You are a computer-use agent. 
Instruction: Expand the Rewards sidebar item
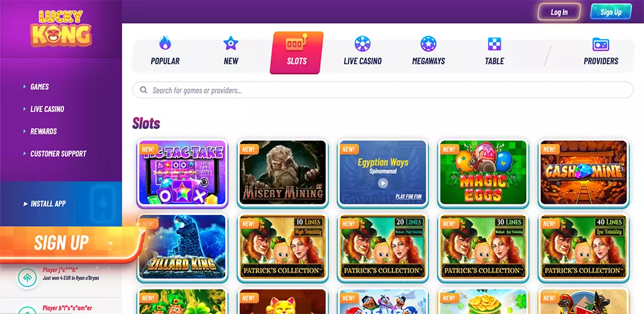(x=43, y=131)
